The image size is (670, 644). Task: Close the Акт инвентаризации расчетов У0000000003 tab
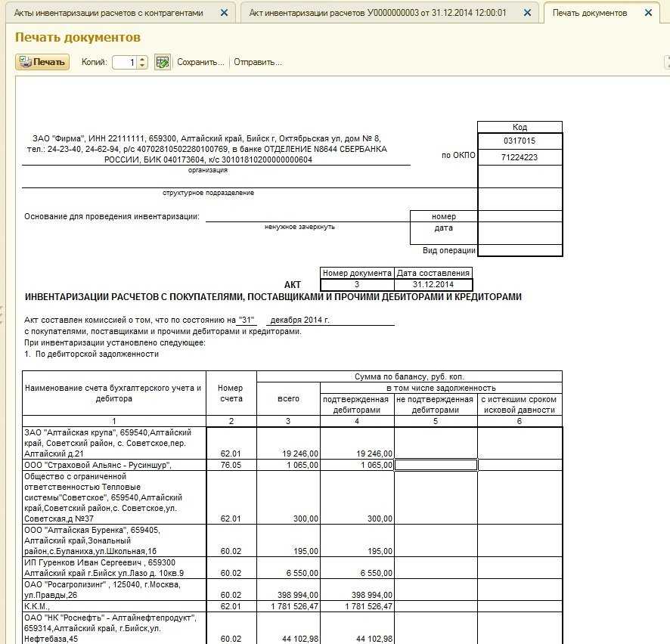(x=527, y=13)
